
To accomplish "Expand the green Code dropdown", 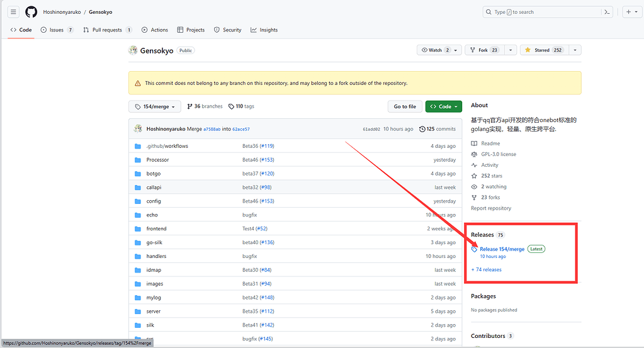I will (x=443, y=107).
